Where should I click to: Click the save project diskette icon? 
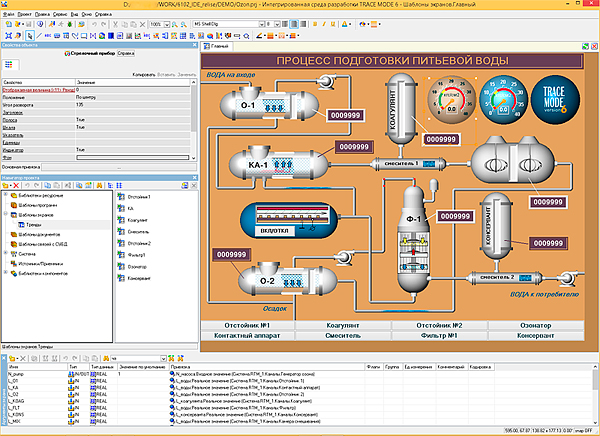[x=29, y=24]
